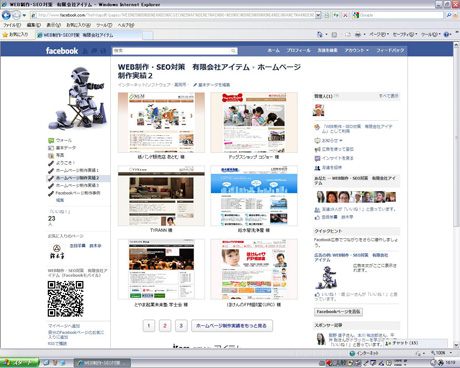
Task: Click the facebook logo in the blue header
Action: tap(62, 51)
